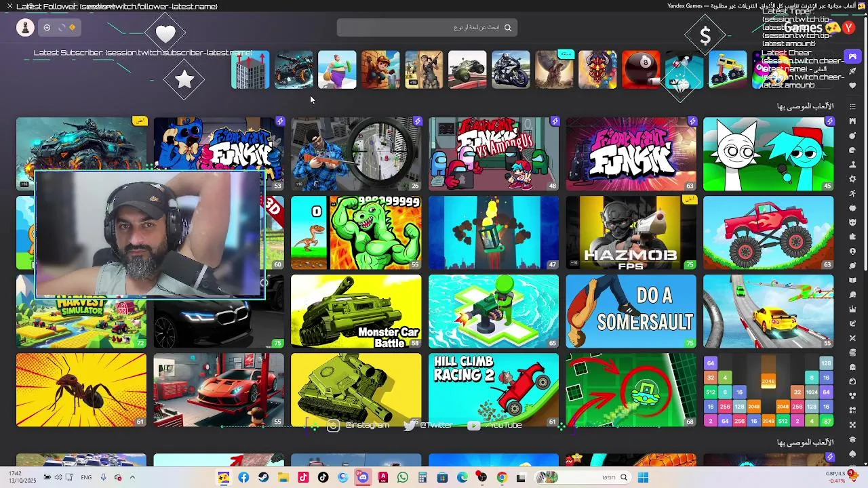
Task: Select the joystick arcade sidebar icon
Action: (x=852, y=164)
